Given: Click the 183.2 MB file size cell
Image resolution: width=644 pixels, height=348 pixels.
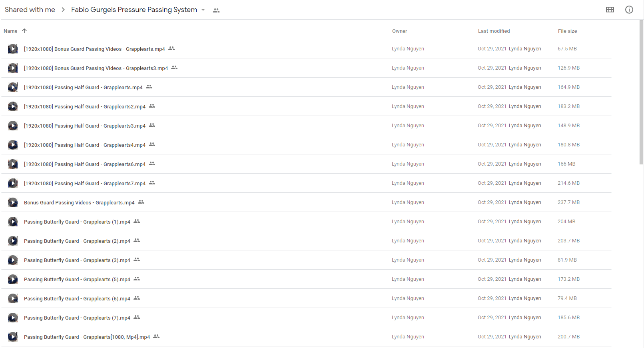Looking at the screenshot, I should coord(568,106).
